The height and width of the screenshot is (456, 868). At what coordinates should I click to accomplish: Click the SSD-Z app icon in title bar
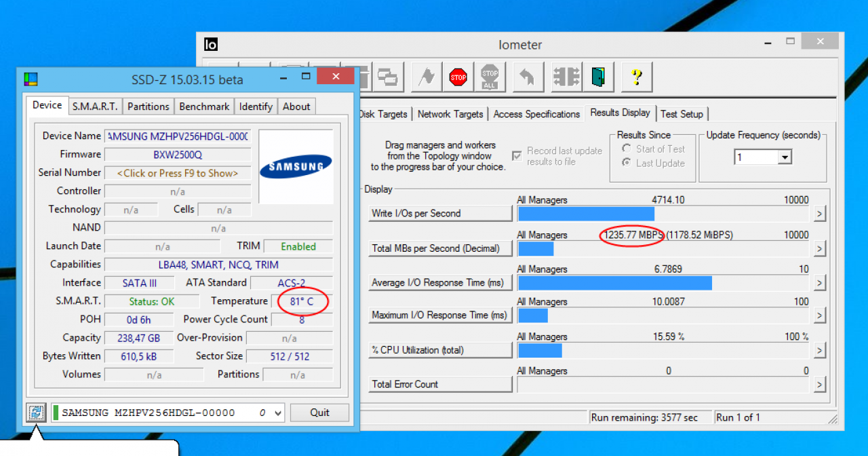(x=31, y=79)
